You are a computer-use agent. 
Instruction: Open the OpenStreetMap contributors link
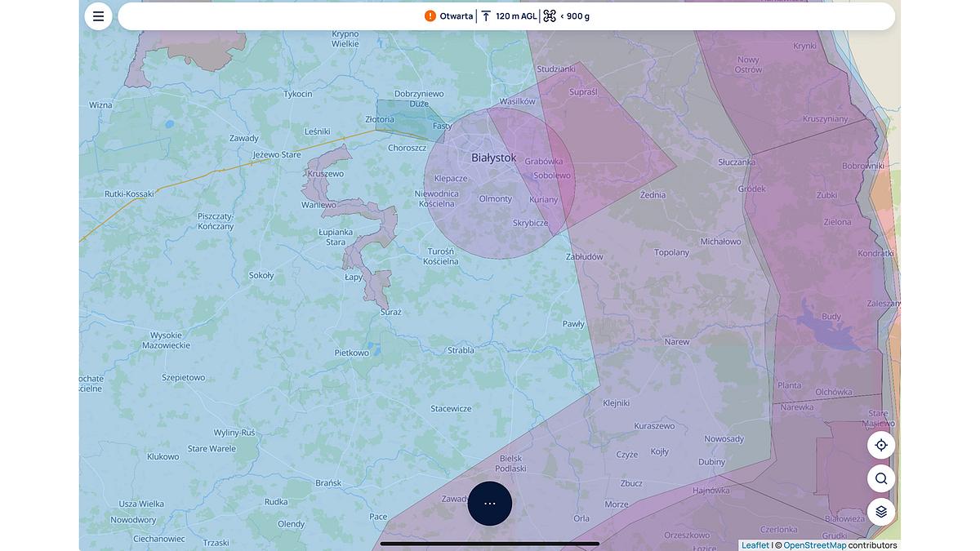pyautogui.click(x=814, y=545)
